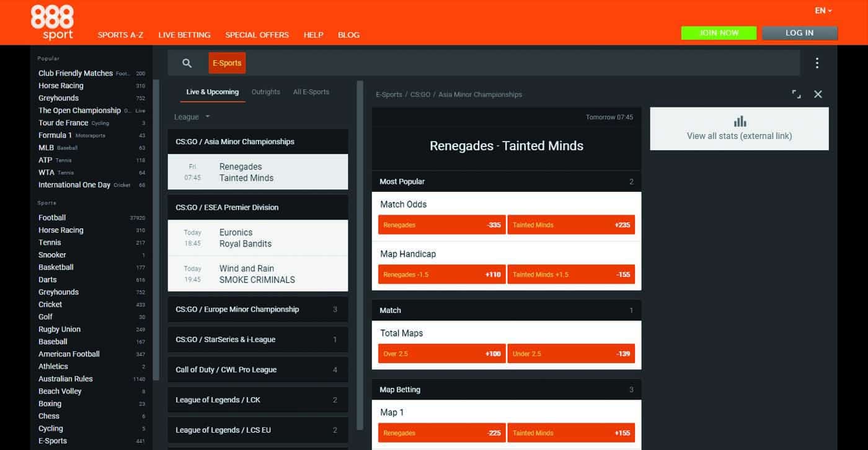Click the left sidebar scrollbar
868x450 pixels.
point(157,230)
